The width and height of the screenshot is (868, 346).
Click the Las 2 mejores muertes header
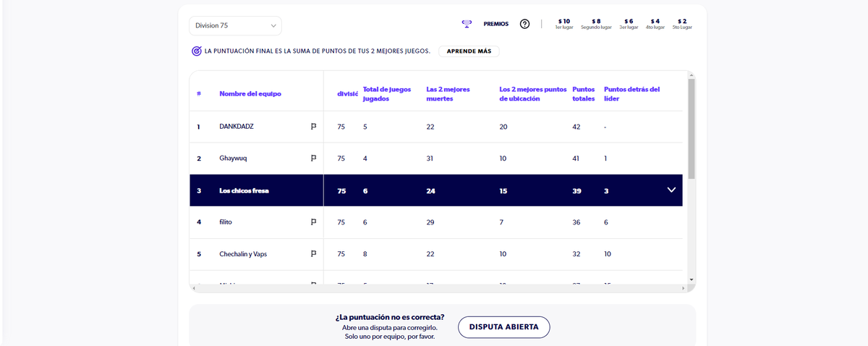click(x=448, y=94)
